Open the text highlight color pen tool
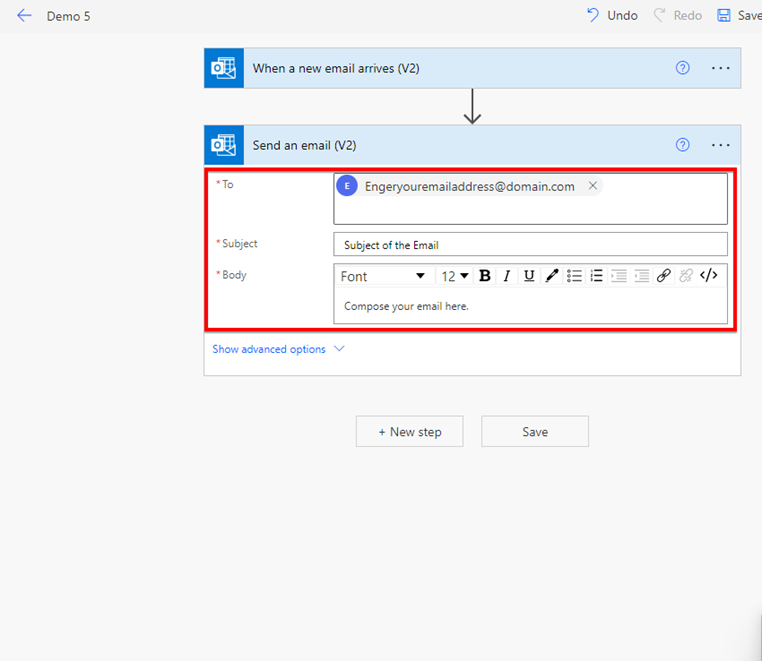This screenshot has height=661, width=762. tap(552, 276)
